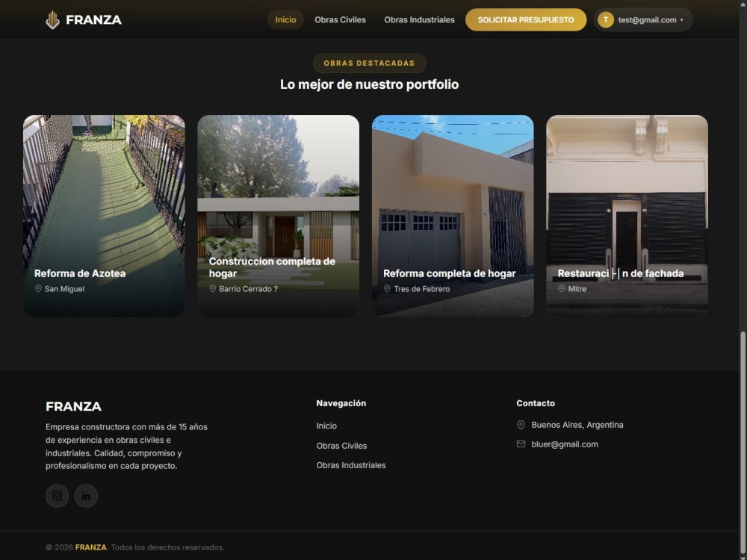Click 'Contacto' footer heading
Image resolution: width=747 pixels, height=560 pixels.
(536, 403)
